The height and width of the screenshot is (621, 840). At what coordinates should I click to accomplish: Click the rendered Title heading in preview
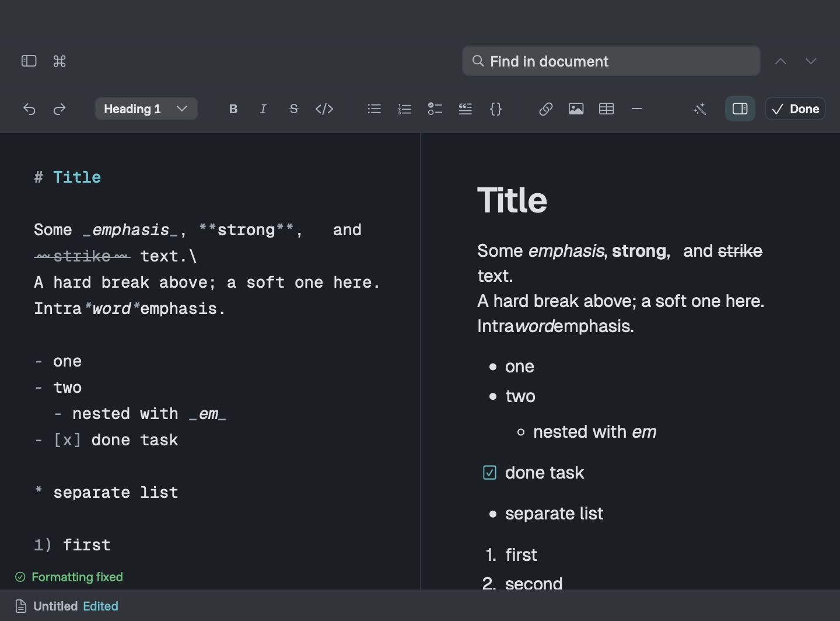click(512, 200)
